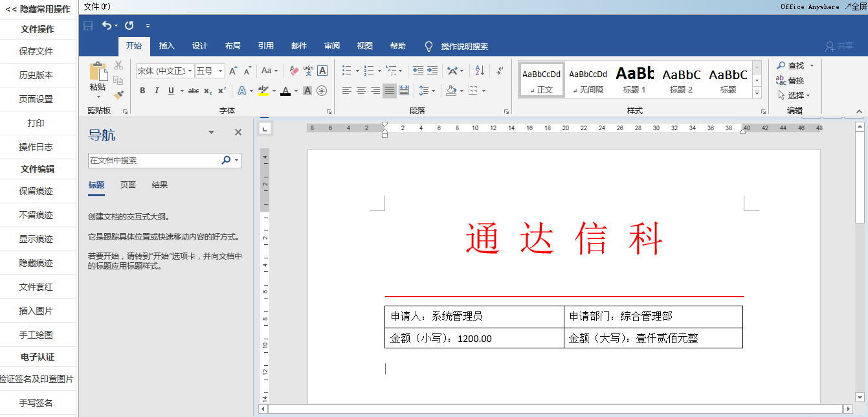Image resolution: width=868 pixels, height=417 pixels.
Task: Toggle Subscript formatting
Action: pyautogui.click(x=208, y=91)
